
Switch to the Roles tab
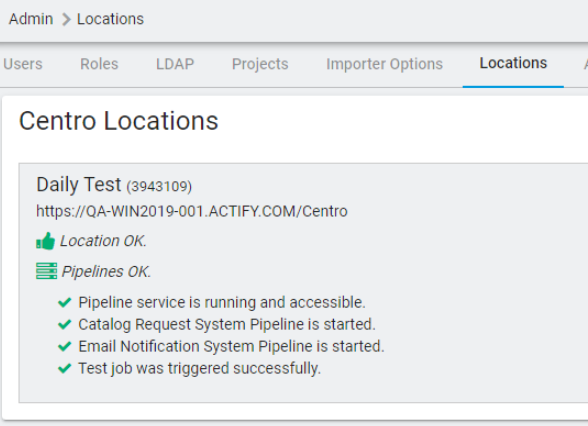click(x=99, y=64)
